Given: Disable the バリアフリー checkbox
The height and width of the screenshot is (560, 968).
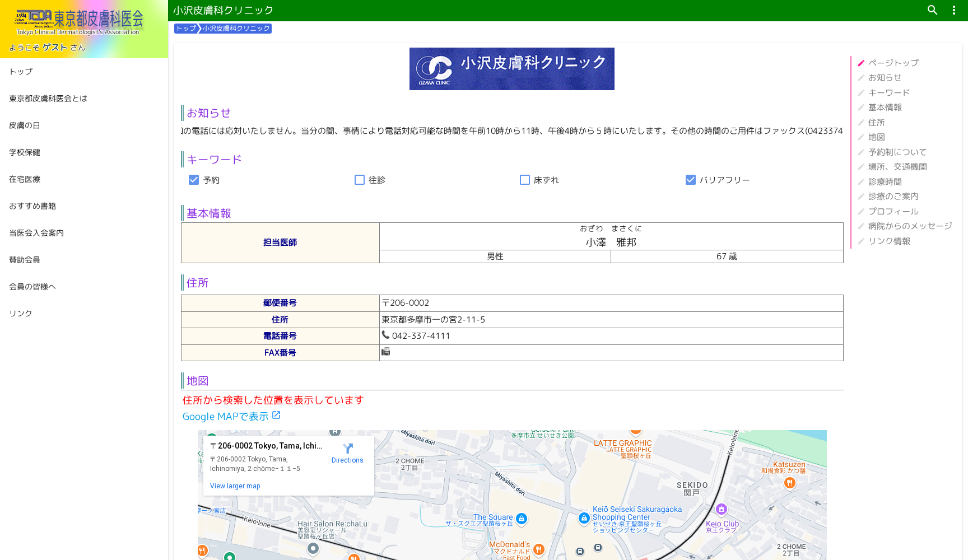Looking at the screenshot, I should coord(691,180).
